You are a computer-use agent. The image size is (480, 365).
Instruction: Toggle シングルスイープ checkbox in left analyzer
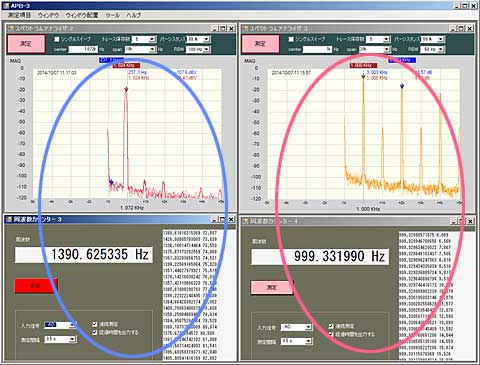pyautogui.click(x=57, y=39)
